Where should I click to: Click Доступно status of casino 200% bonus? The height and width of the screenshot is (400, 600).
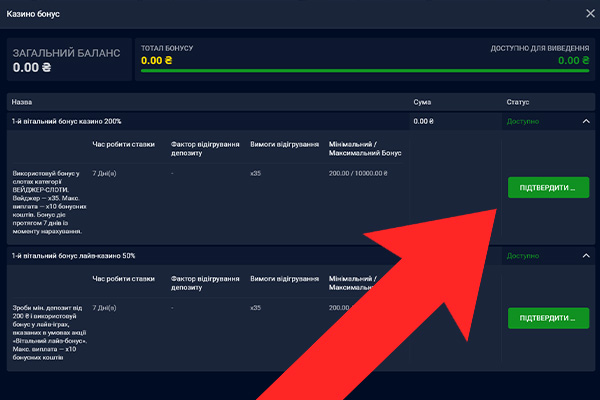523,121
